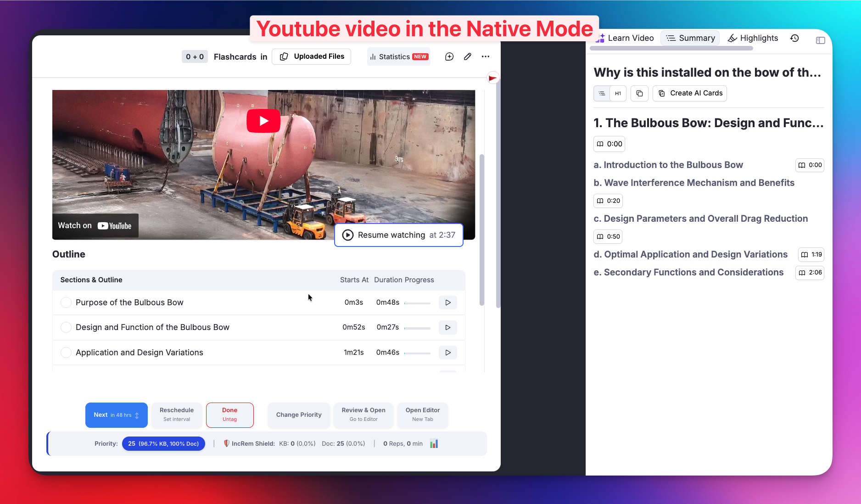861x504 pixels.
Task: Select the list view icon in the summary toolbar
Action: pyautogui.click(x=602, y=93)
